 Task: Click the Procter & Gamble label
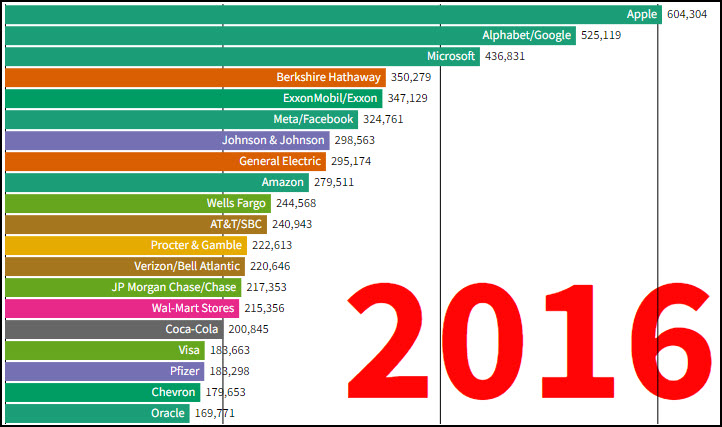click(x=196, y=245)
